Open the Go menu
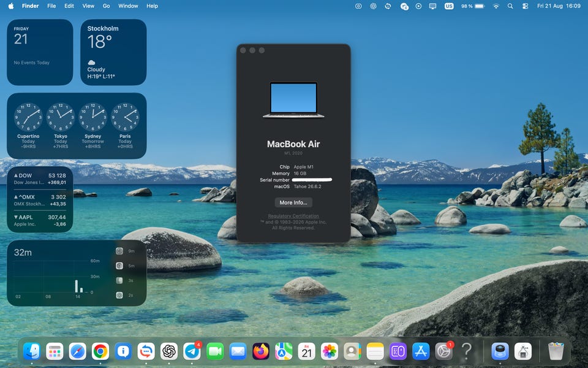 click(x=107, y=6)
